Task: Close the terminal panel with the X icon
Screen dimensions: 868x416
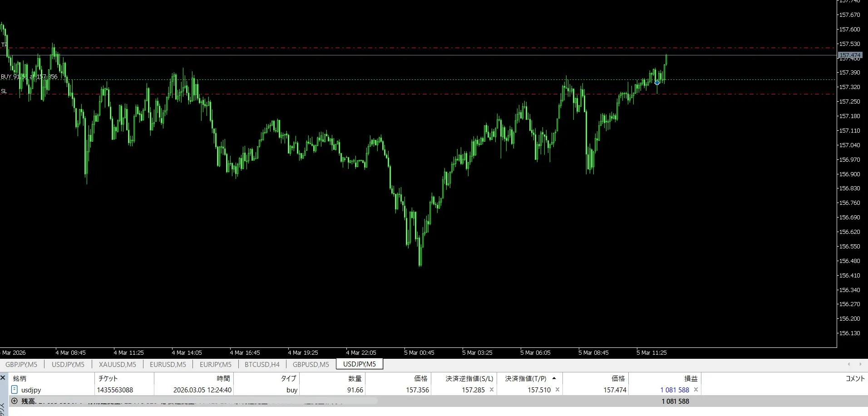Action: pyautogui.click(x=3, y=378)
